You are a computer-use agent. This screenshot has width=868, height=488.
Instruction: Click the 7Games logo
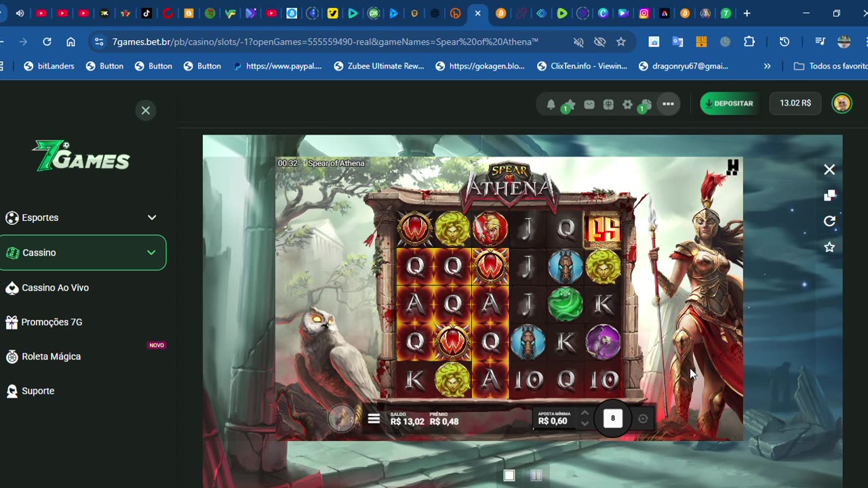click(x=81, y=156)
